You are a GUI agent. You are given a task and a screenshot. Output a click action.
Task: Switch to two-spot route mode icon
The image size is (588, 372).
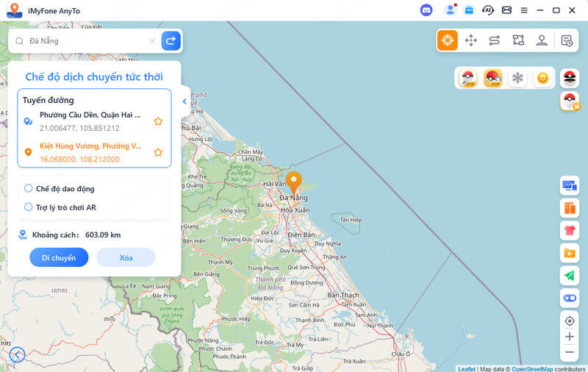tap(495, 40)
